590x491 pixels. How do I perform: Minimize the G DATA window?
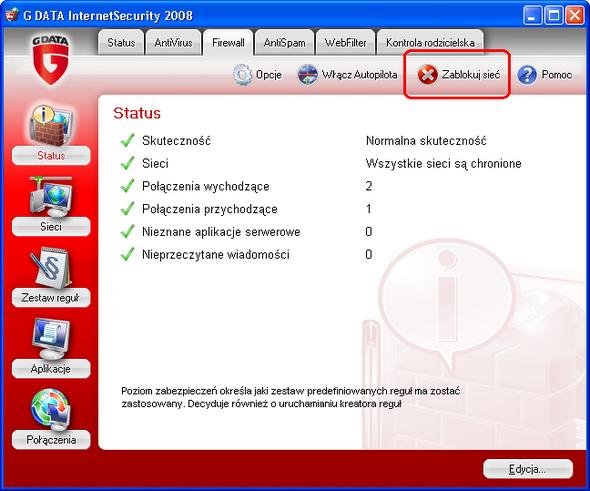(x=532, y=15)
